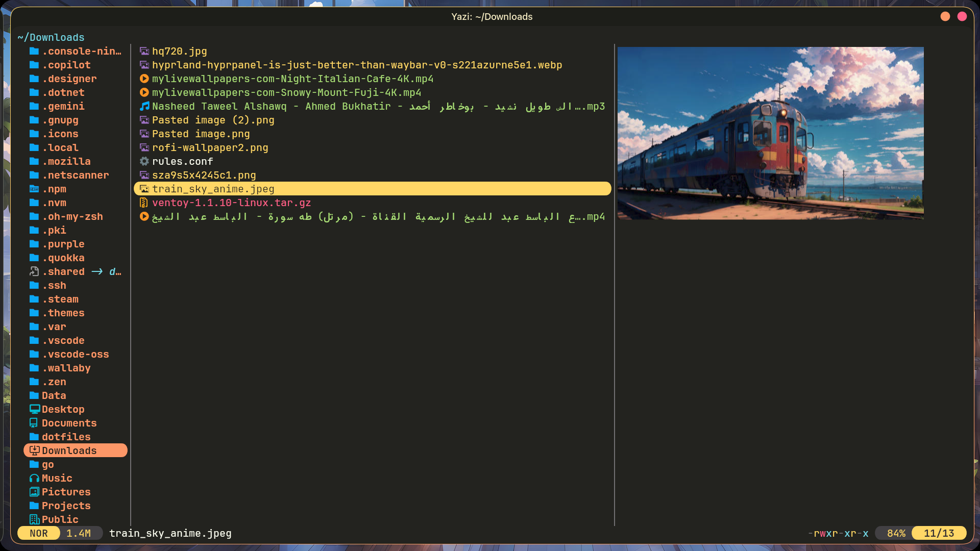Select the Projects folder in sidebar
The width and height of the screenshot is (980, 551).
click(66, 506)
